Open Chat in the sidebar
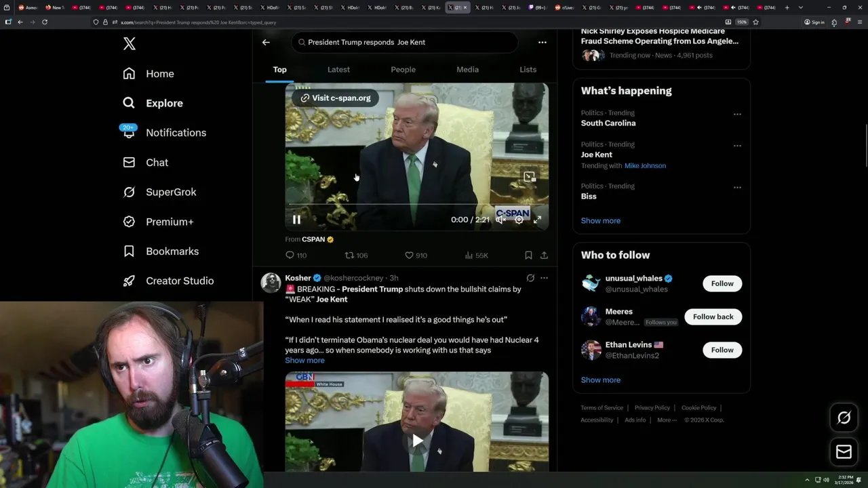 coord(146,163)
